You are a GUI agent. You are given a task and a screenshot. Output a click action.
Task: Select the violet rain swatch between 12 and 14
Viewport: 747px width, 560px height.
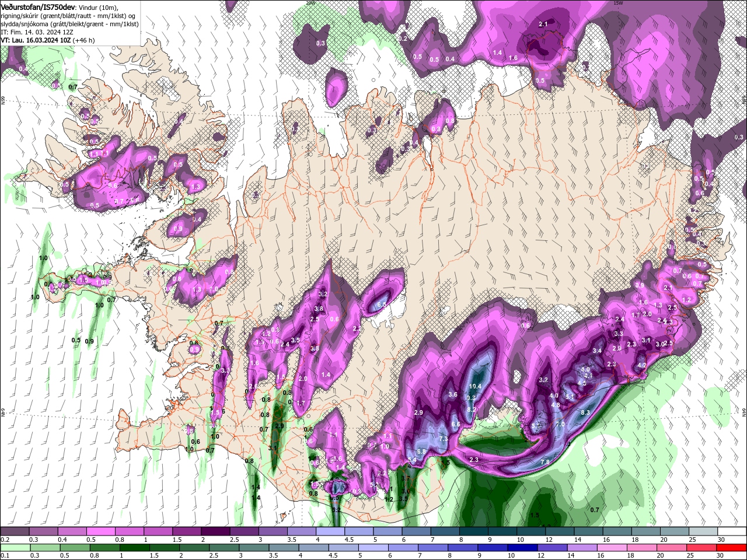click(x=554, y=547)
